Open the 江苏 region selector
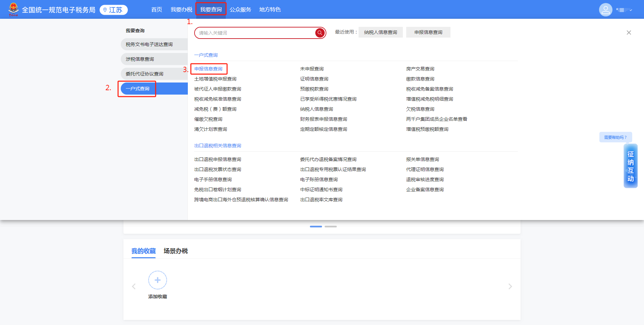644x325 pixels. [113, 10]
